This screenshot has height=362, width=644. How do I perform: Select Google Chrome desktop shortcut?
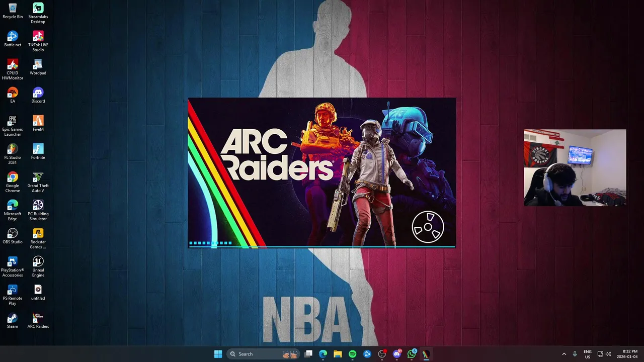point(13,182)
